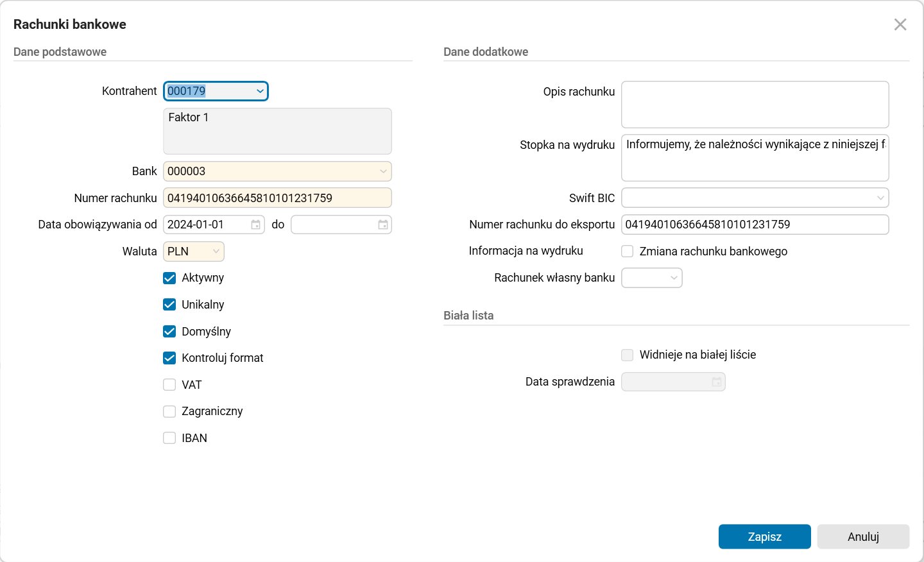Check Zmiana rachunku bankowego
The image size is (924, 562).
(628, 251)
